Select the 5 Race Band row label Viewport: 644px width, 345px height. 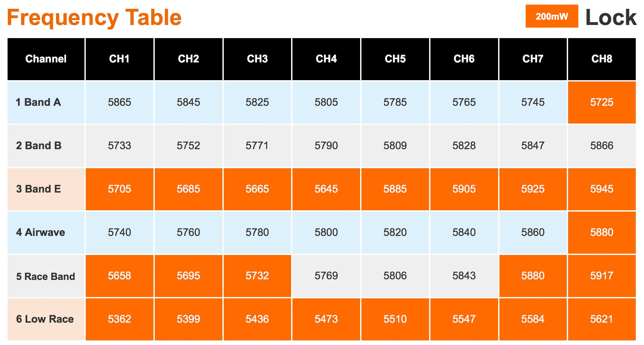click(45, 276)
